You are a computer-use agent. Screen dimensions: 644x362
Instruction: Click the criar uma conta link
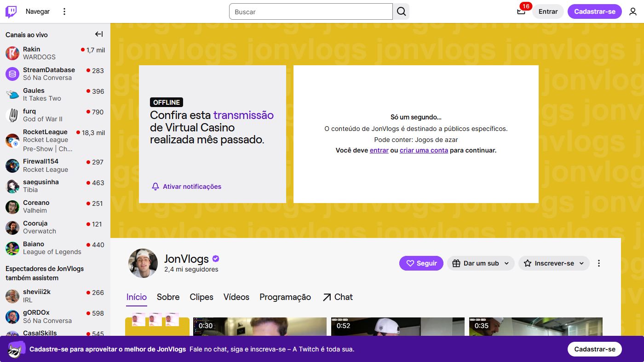pyautogui.click(x=424, y=150)
